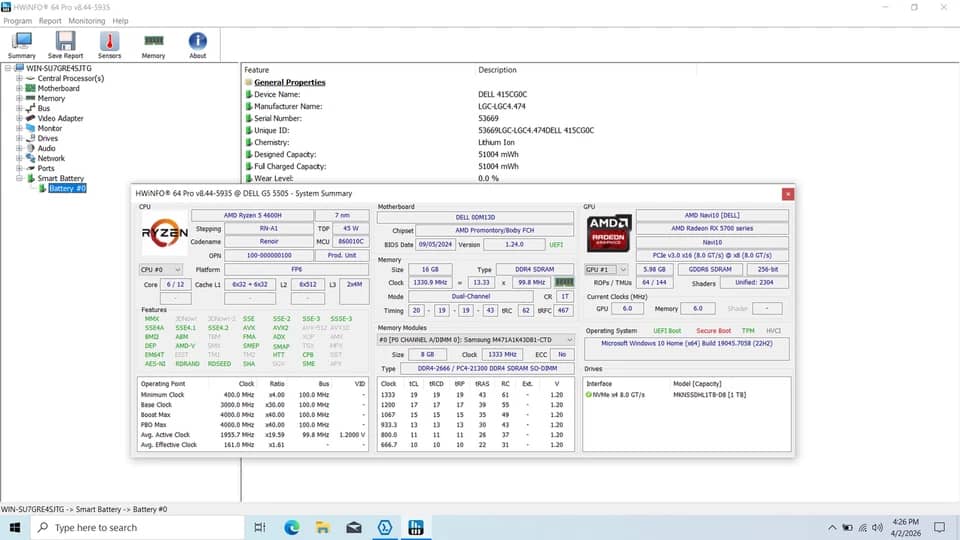Open the Monitoring menu
Image resolution: width=960 pixels, height=540 pixels.
point(86,21)
